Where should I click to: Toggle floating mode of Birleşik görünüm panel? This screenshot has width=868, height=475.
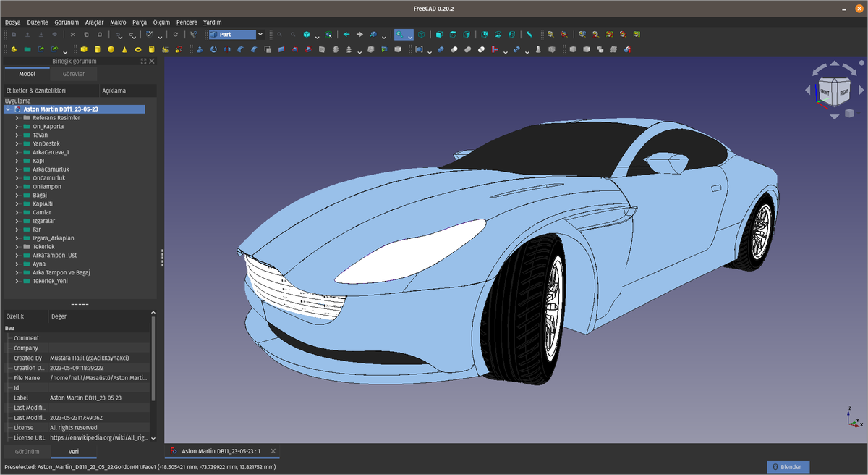143,62
